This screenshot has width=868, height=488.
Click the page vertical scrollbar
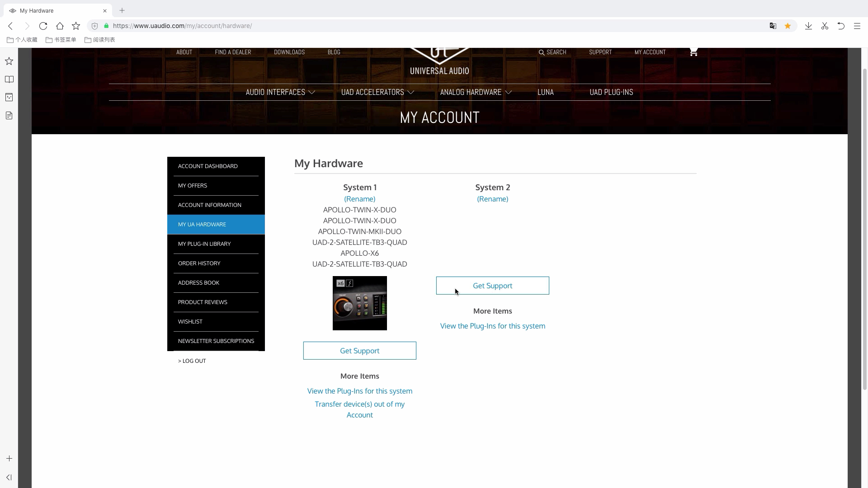[x=865, y=228]
